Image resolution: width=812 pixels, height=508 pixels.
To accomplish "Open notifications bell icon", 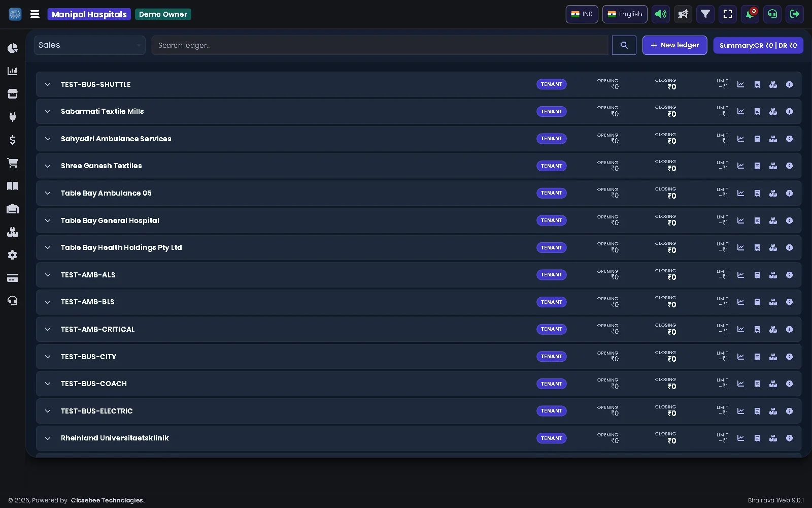I will pyautogui.click(x=750, y=14).
